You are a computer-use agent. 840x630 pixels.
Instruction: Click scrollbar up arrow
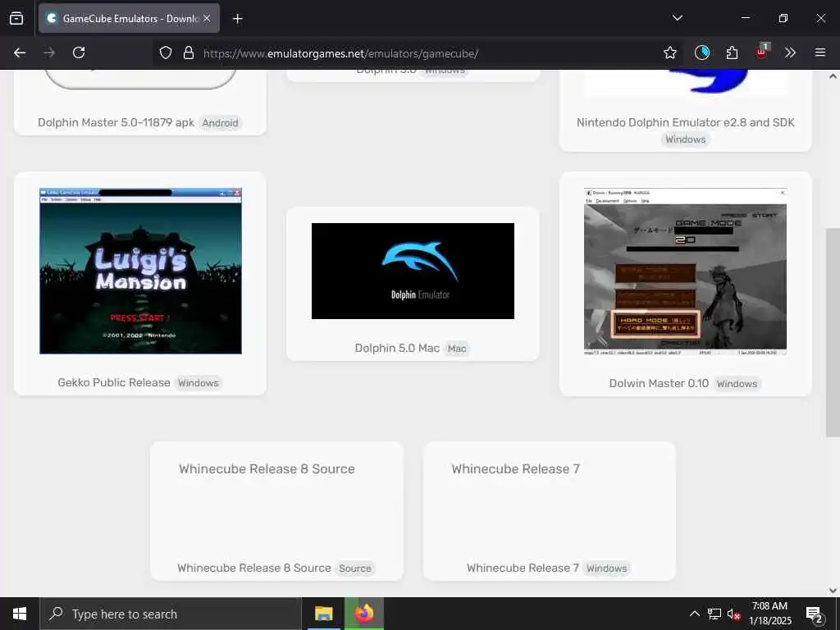click(833, 76)
